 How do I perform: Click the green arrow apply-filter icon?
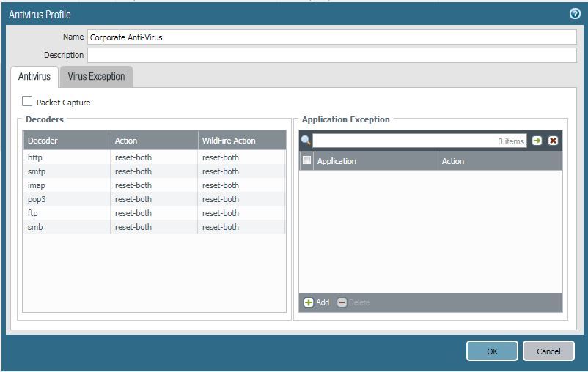click(x=537, y=141)
